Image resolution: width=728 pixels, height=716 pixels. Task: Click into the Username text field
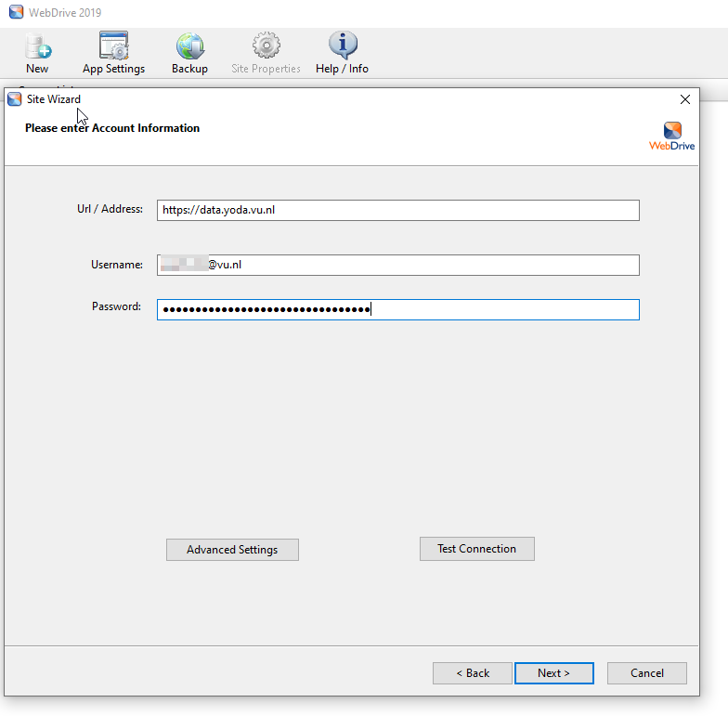(397, 266)
